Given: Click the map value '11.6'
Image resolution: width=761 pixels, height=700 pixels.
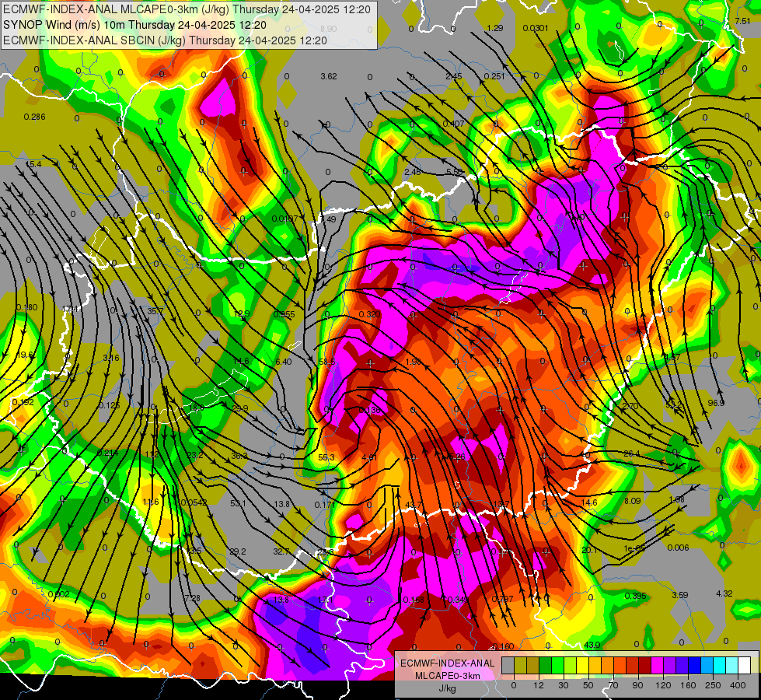Looking at the screenshot, I should coord(151,502).
